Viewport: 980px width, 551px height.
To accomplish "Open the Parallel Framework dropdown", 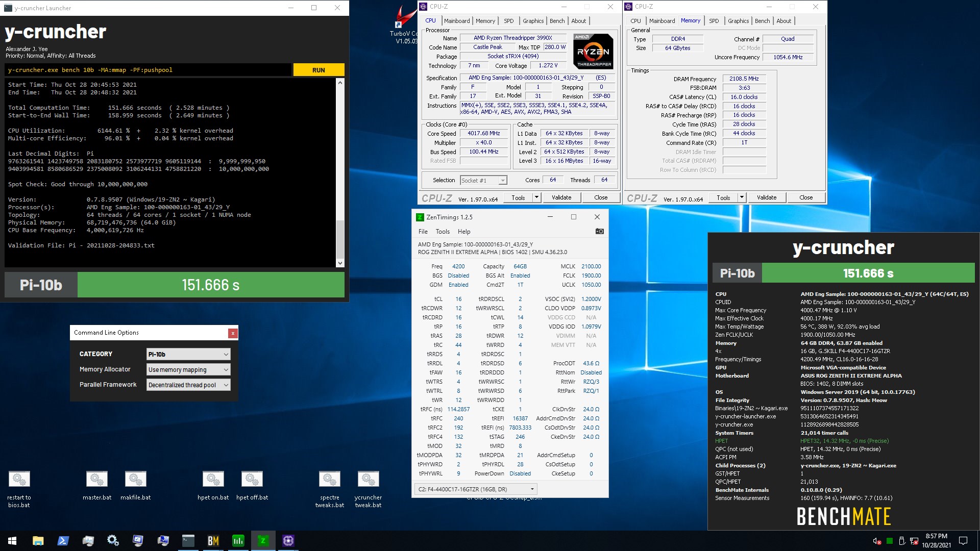I will [x=188, y=385].
